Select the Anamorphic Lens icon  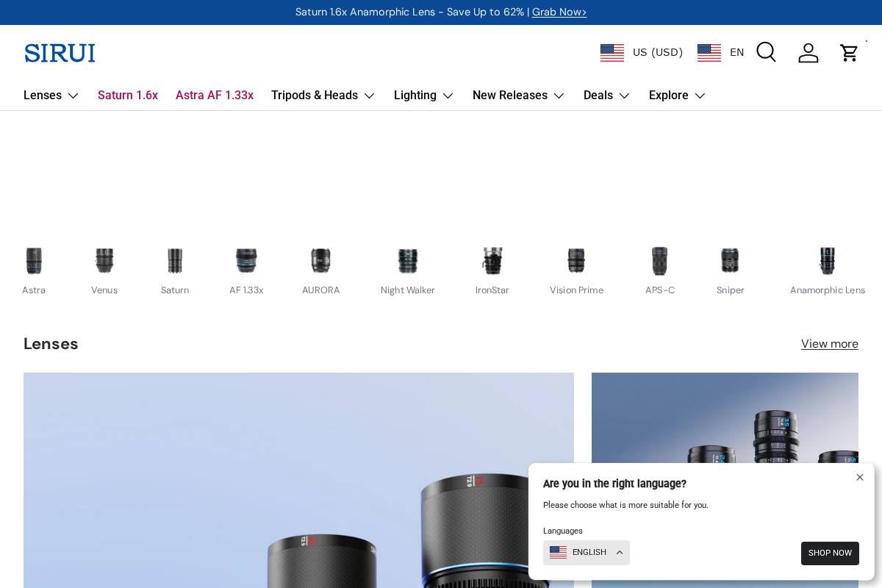828,261
